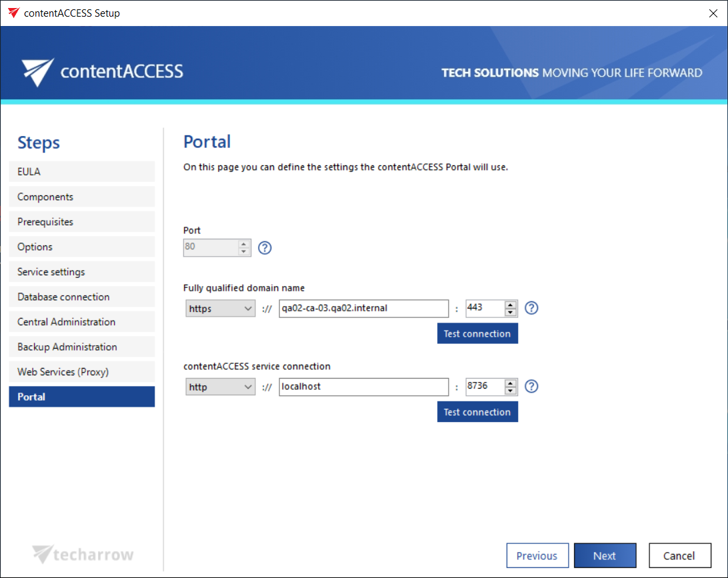Continue with the Next button
The image size is (728, 578).
click(605, 555)
